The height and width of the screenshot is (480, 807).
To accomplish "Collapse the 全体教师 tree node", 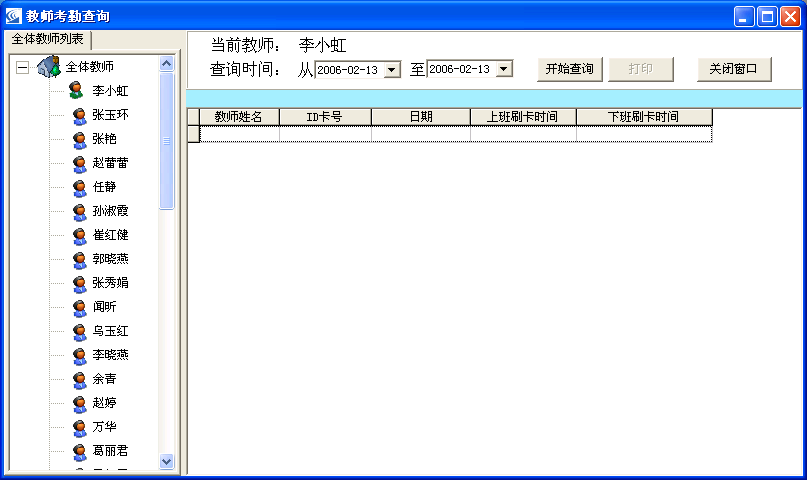I will point(22,67).
